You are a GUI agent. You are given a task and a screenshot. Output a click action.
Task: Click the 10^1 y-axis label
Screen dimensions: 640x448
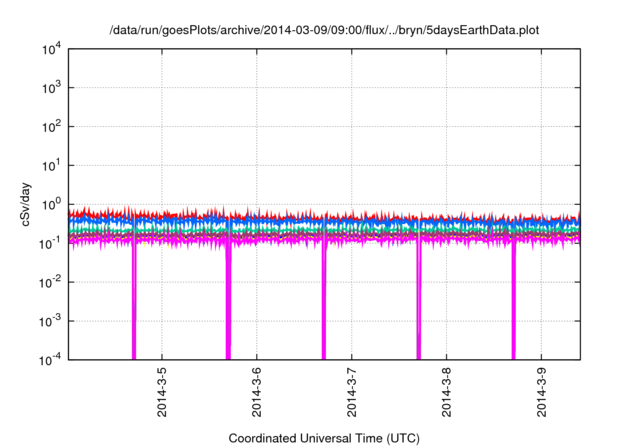[51, 166]
